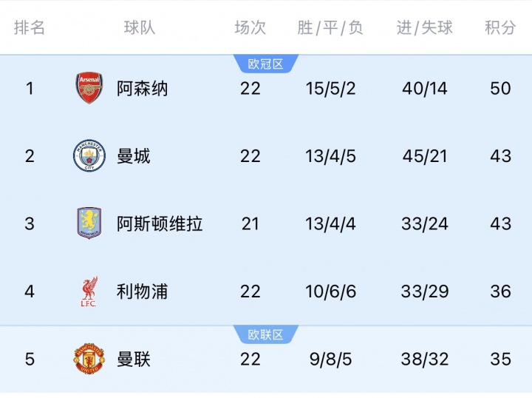Sort by the 积分 column header
This screenshot has width=532, height=398.
point(500,27)
